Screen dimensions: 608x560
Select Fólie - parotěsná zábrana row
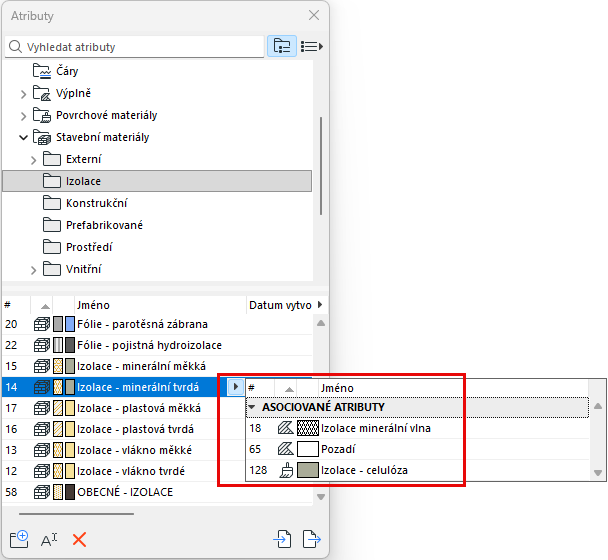click(157, 324)
